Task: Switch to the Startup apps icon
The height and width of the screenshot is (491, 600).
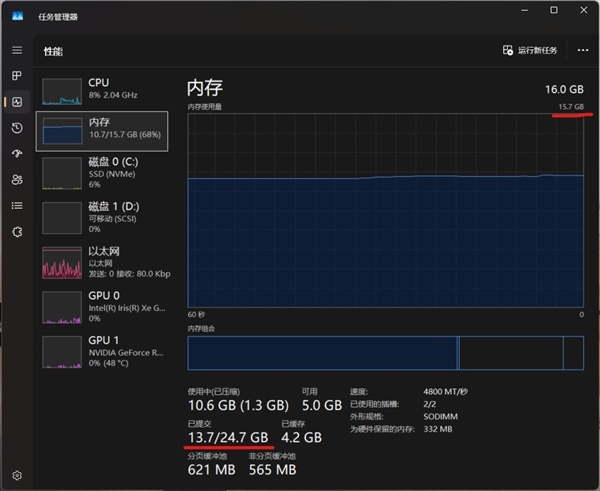Action: pyautogui.click(x=16, y=154)
